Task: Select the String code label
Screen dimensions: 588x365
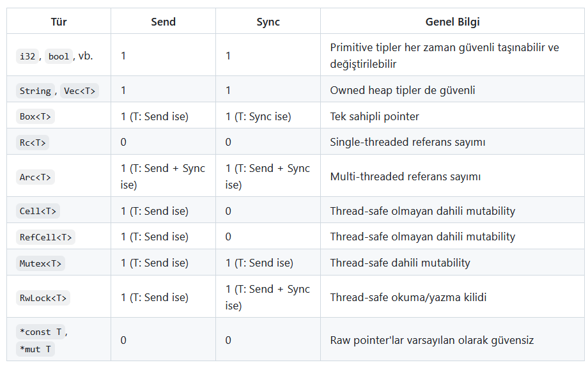Action: (35, 91)
